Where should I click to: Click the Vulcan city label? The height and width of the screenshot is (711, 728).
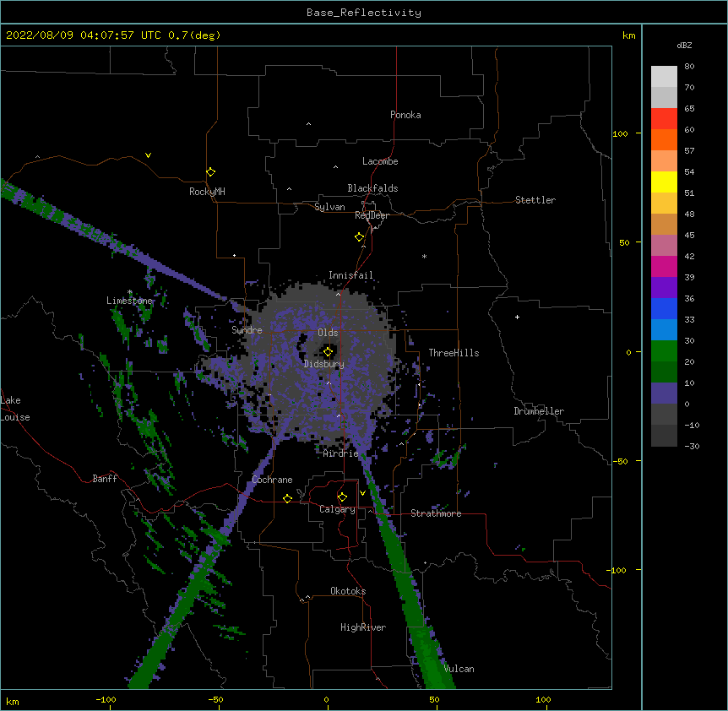459,669
